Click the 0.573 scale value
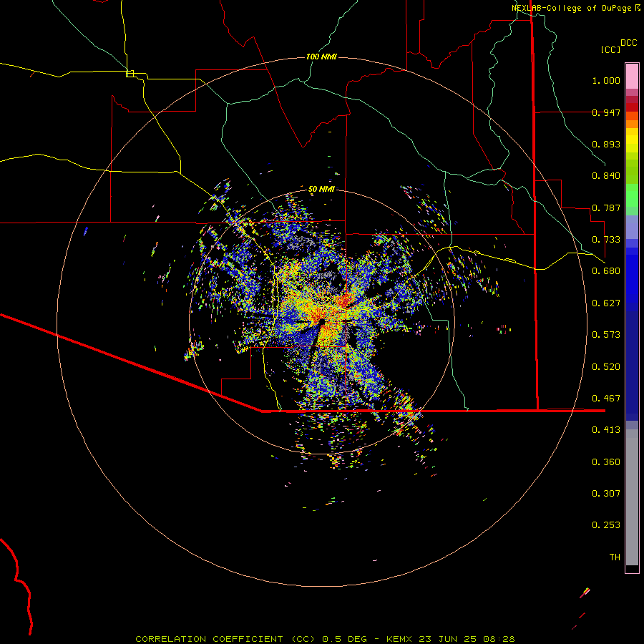The width and height of the screenshot is (644, 644). tap(606, 335)
